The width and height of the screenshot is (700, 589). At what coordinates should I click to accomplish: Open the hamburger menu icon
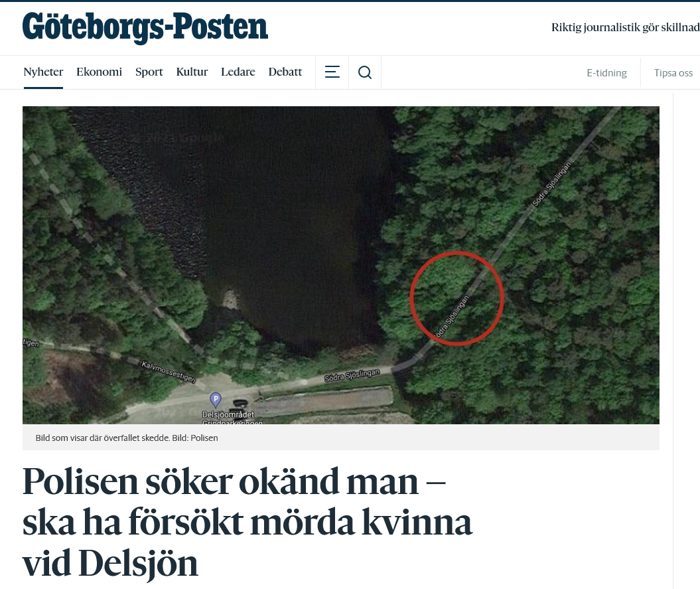(332, 72)
